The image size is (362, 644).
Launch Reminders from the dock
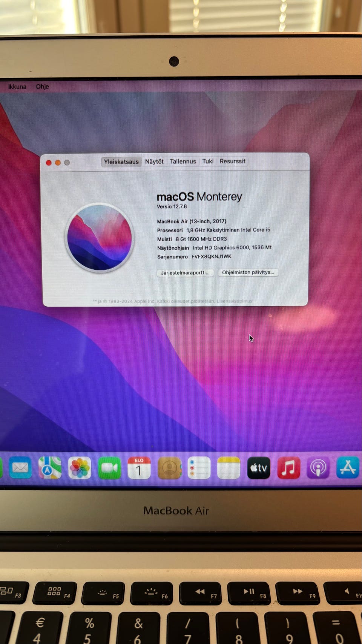[x=199, y=468]
